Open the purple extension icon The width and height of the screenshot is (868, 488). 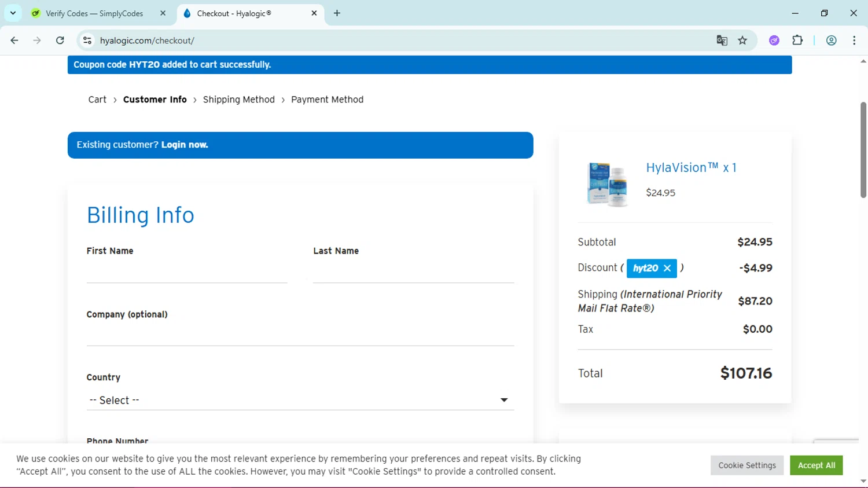click(x=774, y=41)
